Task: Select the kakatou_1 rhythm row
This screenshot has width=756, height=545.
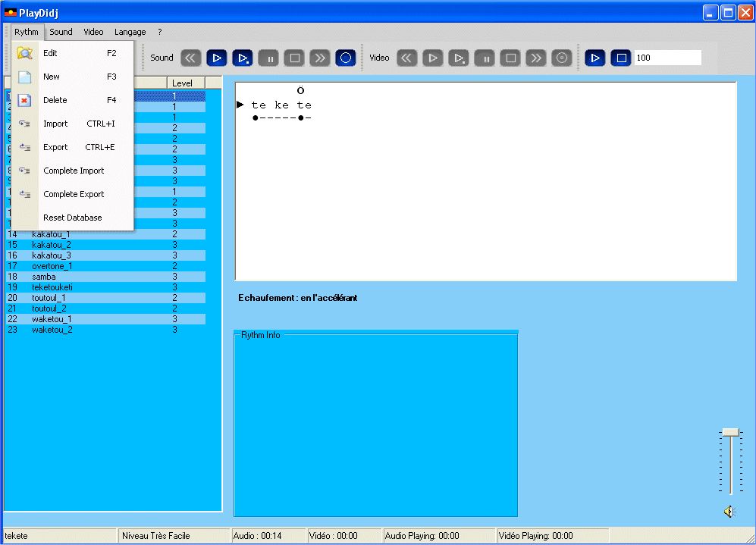Action: coord(105,234)
